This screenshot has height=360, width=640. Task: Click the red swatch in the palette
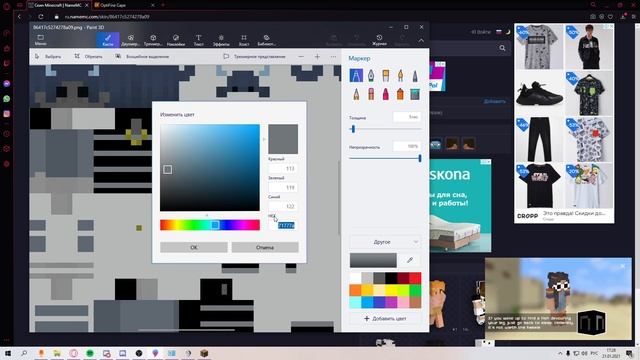[415, 278]
